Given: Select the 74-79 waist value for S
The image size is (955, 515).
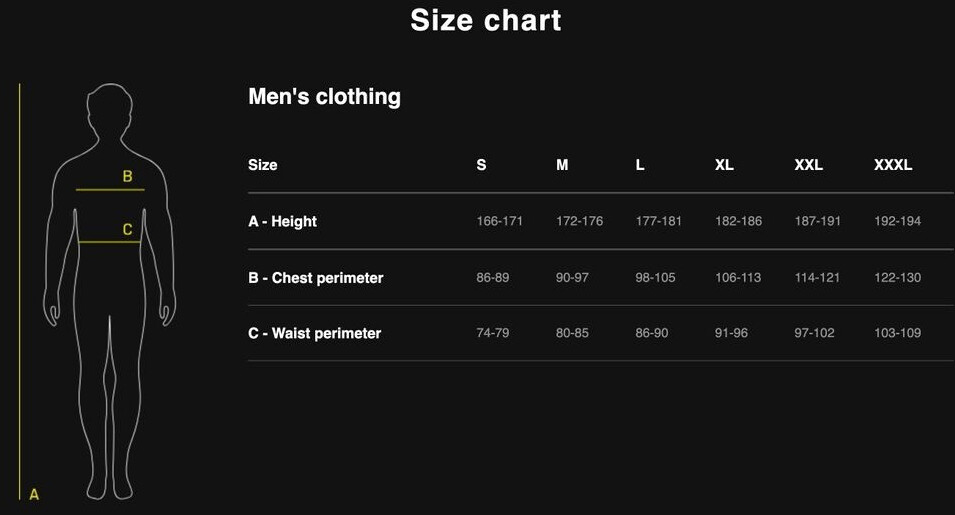Looking at the screenshot, I should (492, 333).
